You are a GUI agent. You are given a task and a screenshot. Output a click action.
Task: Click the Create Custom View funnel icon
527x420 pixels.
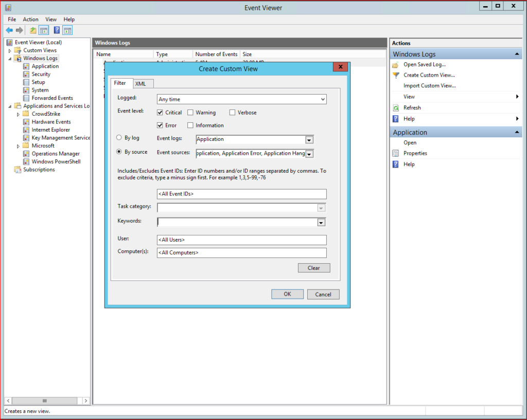396,75
